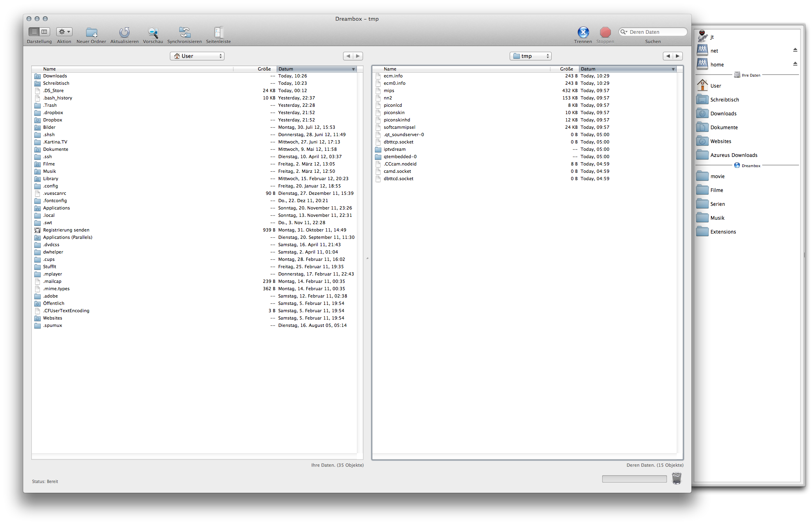Screen dimensions: 812x525
Task: Open the tmp path popup menu
Action: tap(530, 56)
